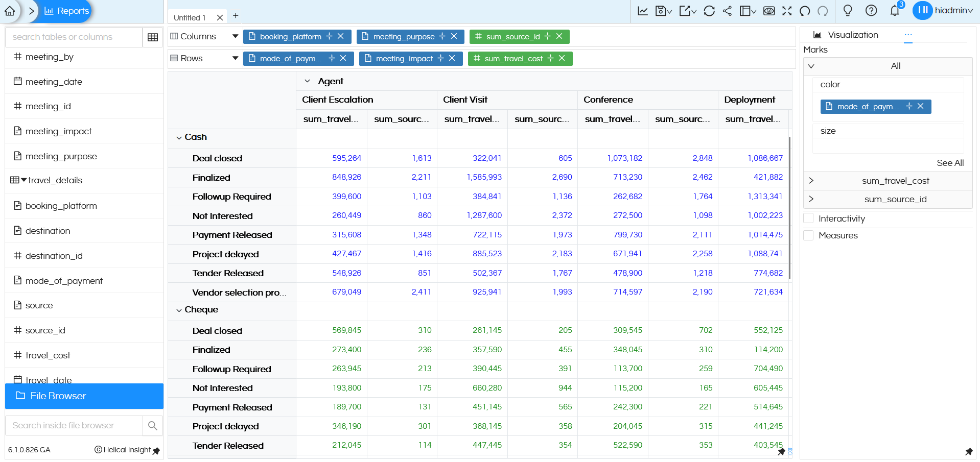Enable the Interactivity checkbox
The width and height of the screenshot is (980, 462).
tap(808, 218)
